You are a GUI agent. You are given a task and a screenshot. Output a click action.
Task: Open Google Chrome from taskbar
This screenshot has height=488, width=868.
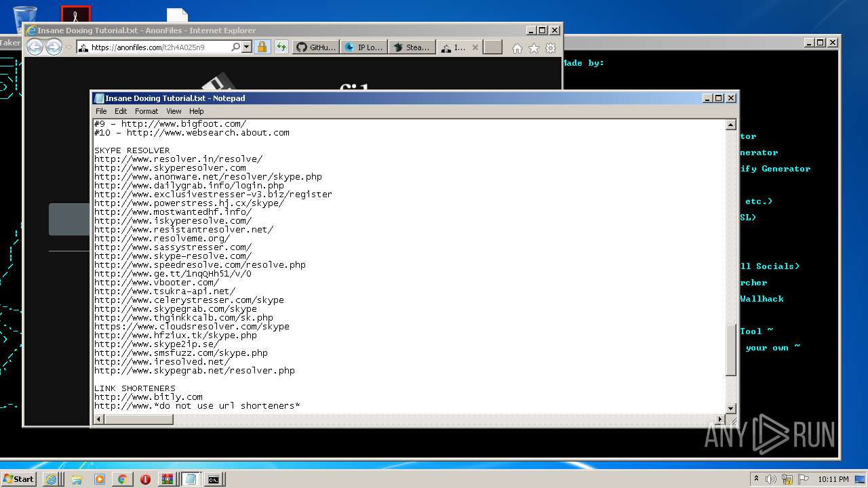click(x=122, y=479)
